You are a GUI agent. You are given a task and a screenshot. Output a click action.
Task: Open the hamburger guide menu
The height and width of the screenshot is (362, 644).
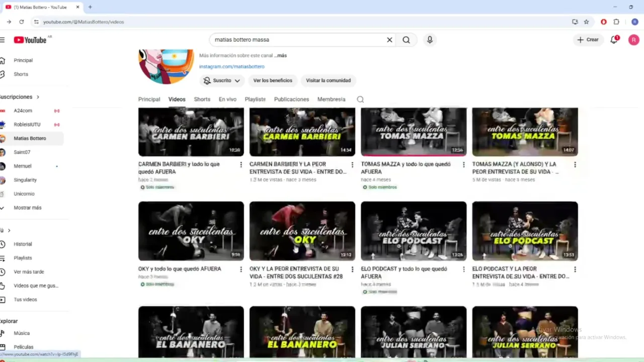pos(3,40)
